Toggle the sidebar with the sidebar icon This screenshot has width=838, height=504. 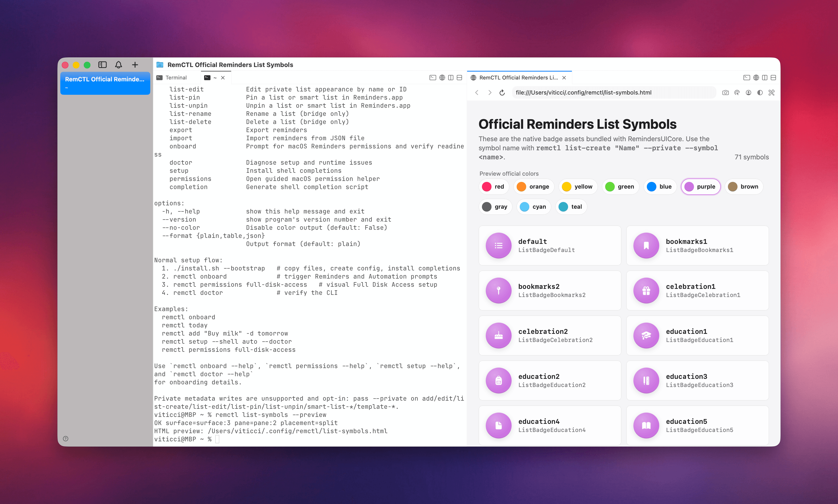pos(103,65)
